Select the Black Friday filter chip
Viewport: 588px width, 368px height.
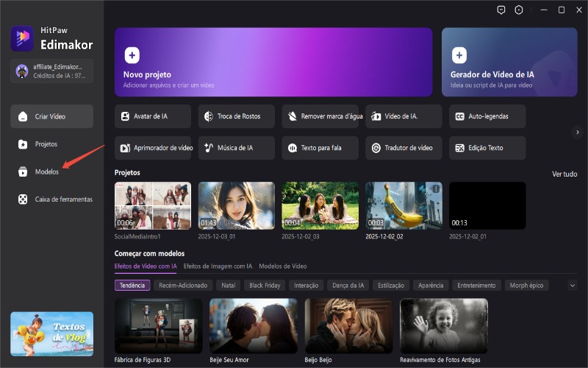(265, 286)
